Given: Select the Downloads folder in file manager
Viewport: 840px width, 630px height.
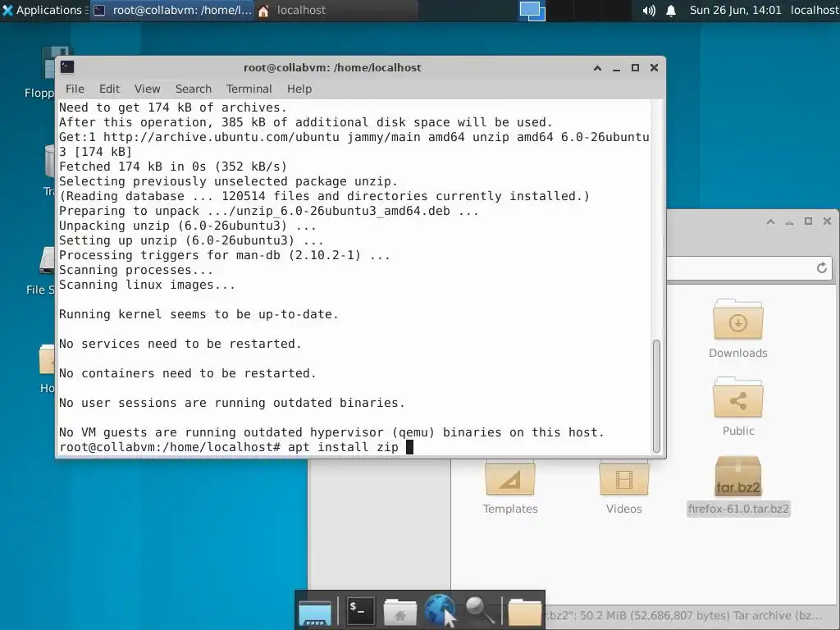Looking at the screenshot, I should click(737, 329).
